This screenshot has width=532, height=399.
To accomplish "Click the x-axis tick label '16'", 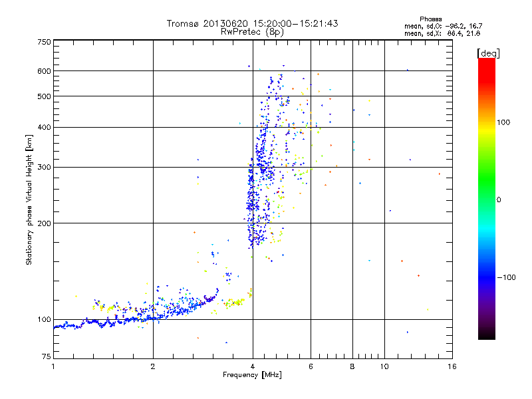I will [x=452, y=366].
